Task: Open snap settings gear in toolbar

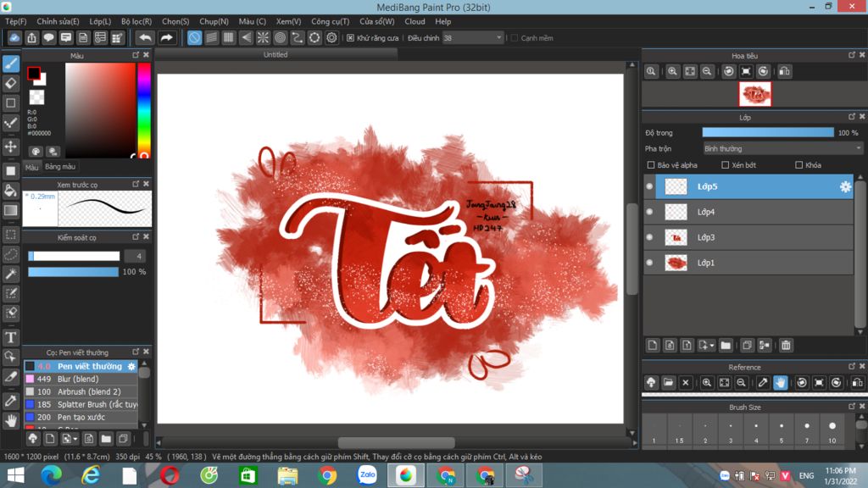Action: 331,37
